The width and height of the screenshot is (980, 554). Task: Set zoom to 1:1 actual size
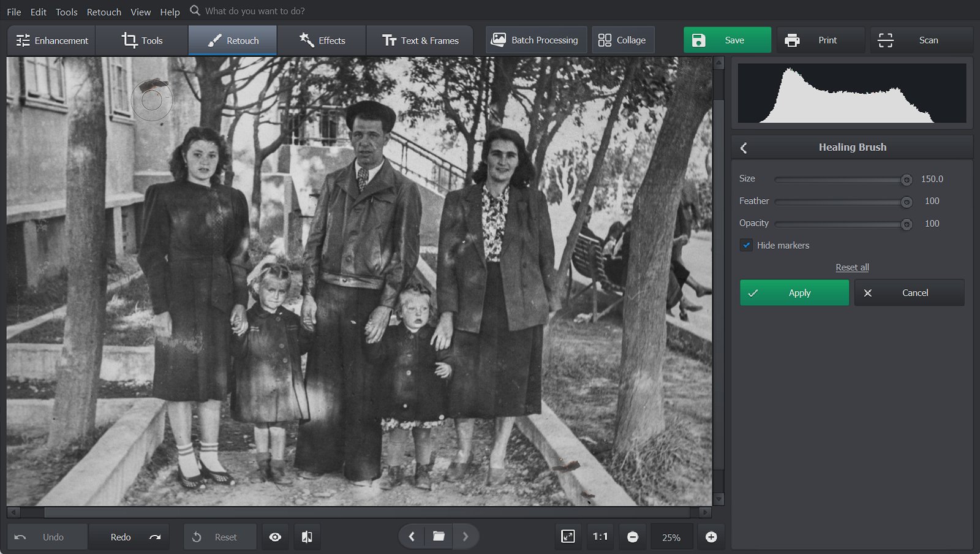tap(600, 537)
